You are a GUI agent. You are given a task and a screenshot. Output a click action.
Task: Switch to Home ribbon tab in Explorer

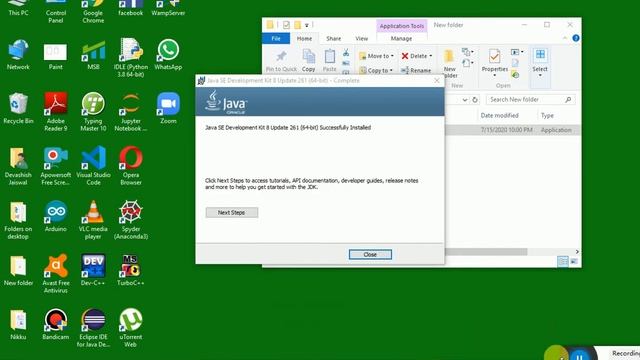coord(304,38)
